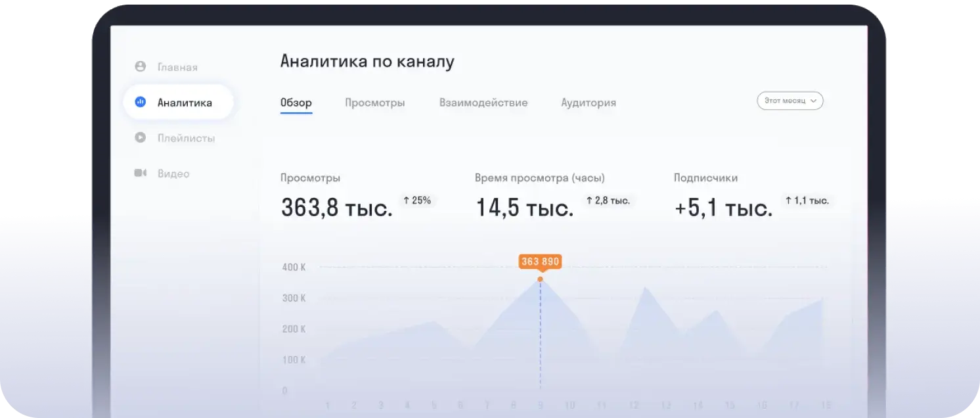Click the Главная profile icon in sidebar
Image resolution: width=980 pixels, height=418 pixels.
click(x=140, y=66)
